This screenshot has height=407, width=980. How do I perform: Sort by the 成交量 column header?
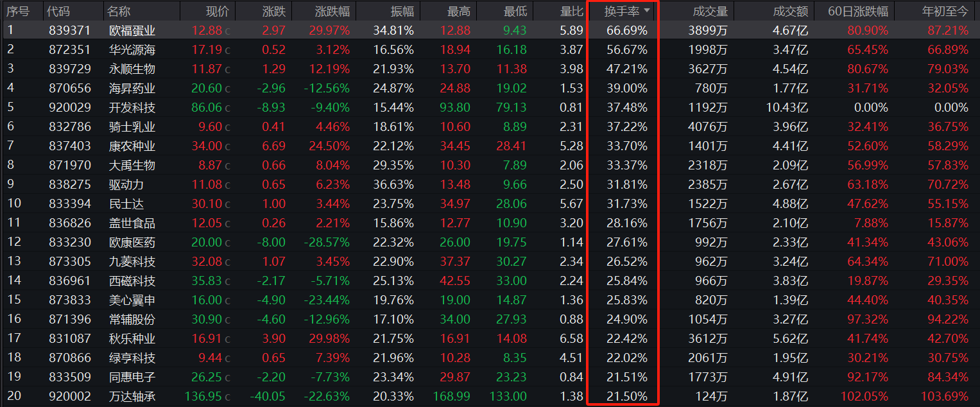pyautogui.click(x=710, y=11)
